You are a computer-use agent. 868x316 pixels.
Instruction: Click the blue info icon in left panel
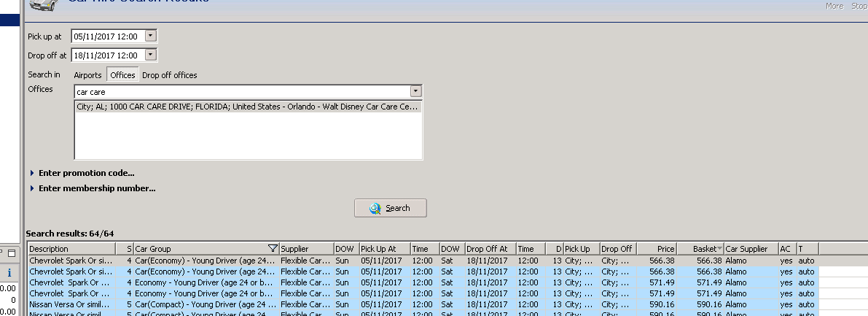click(x=9, y=273)
